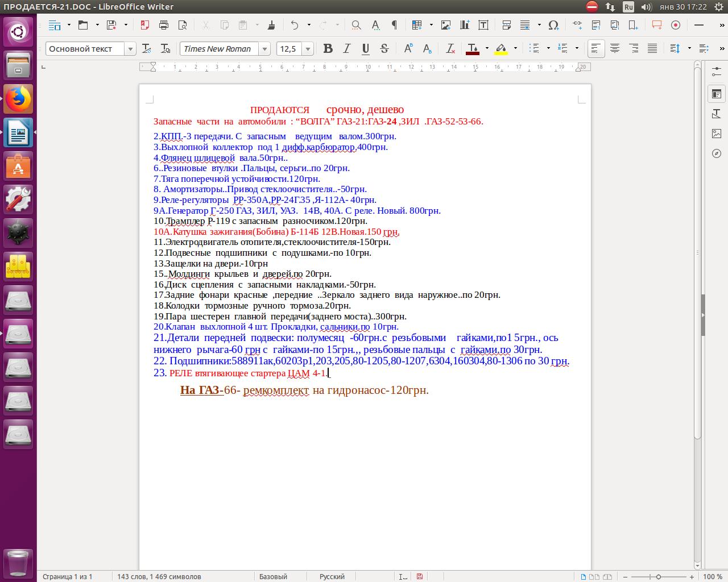
Task: Expand the font name dropdown
Action: click(x=264, y=49)
